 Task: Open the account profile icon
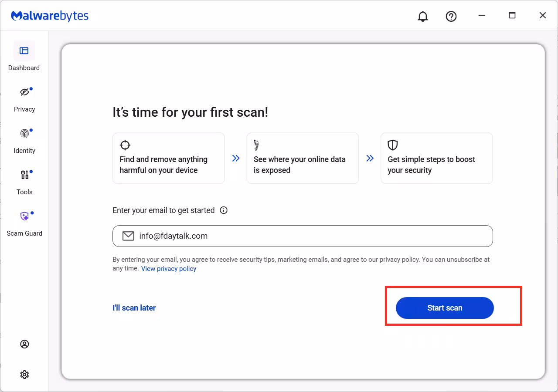coord(24,344)
